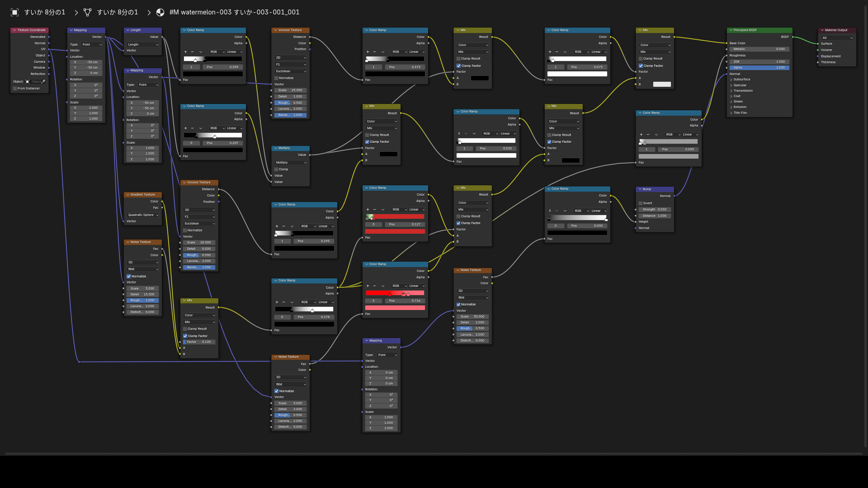The width and height of the screenshot is (868, 488).
Task: Activate the eyedropper in Texture Coordinate Object field
Action: [43, 82]
